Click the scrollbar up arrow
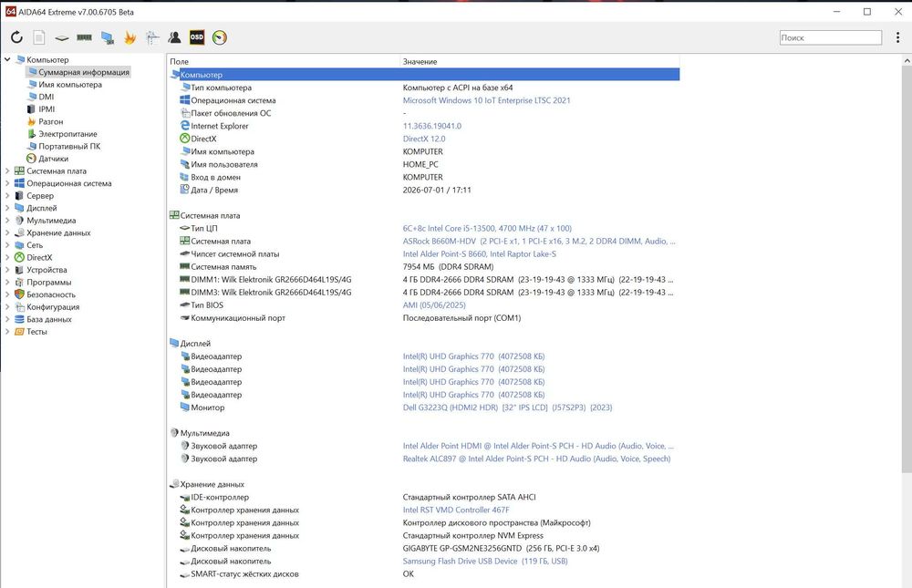The width and height of the screenshot is (912, 588). point(907,60)
